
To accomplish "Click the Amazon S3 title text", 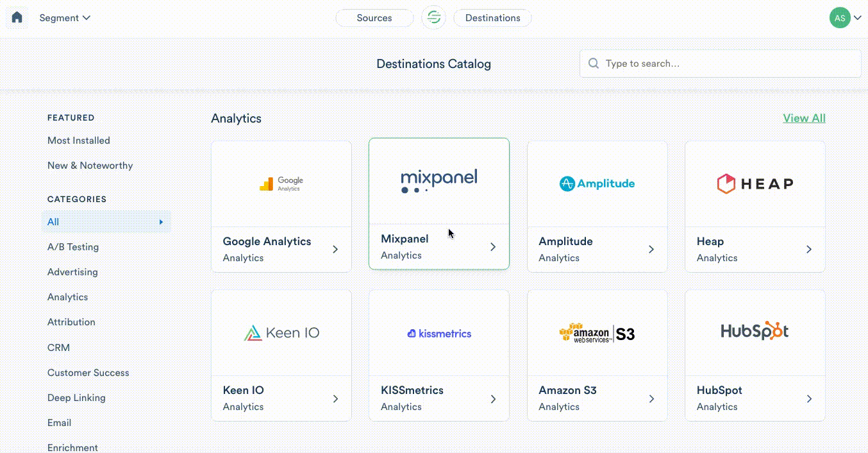I will [567, 390].
